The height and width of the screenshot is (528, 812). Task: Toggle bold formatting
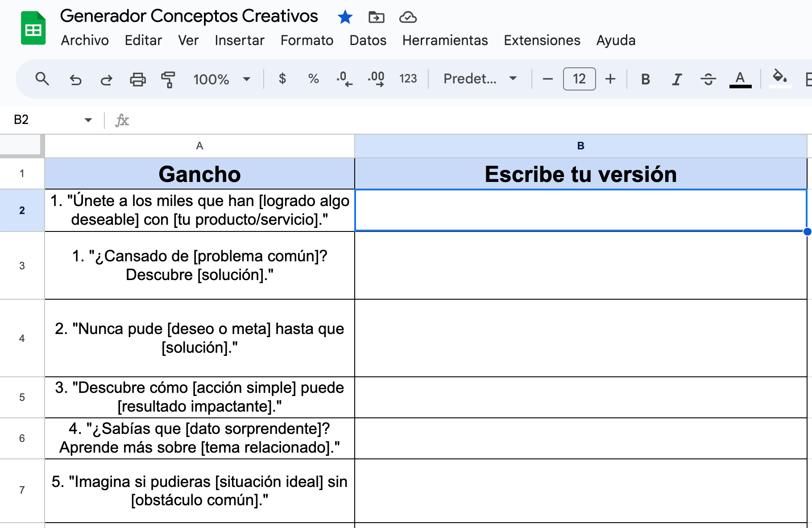point(645,79)
